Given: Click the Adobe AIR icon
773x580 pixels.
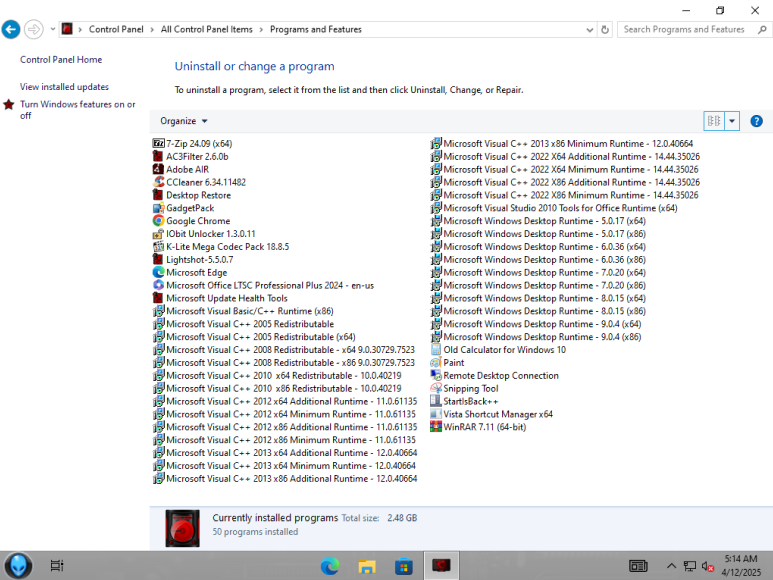Looking at the screenshot, I should [x=158, y=169].
